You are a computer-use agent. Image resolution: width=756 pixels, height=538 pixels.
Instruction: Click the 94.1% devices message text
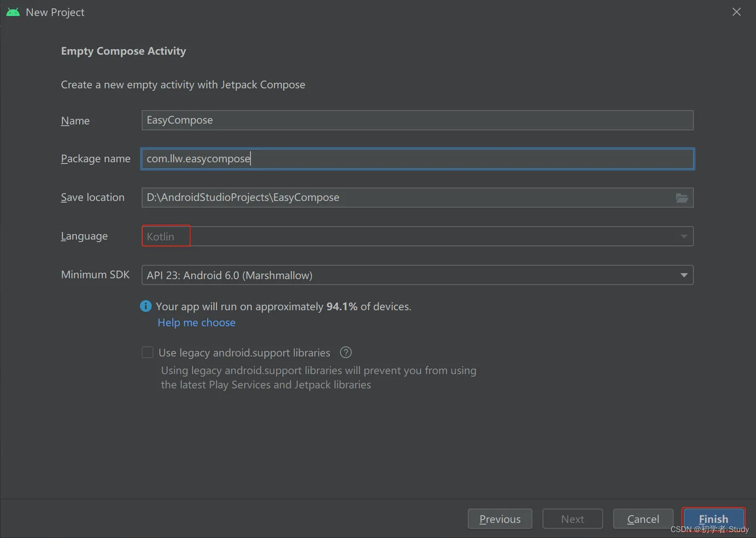pyautogui.click(x=283, y=306)
